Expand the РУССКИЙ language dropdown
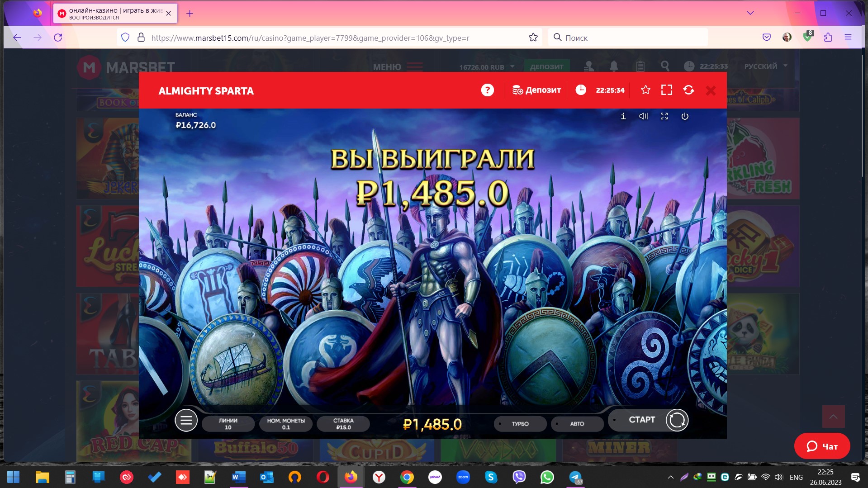Image resolution: width=868 pixels, height=488 pixels. (x=766, y=66)
